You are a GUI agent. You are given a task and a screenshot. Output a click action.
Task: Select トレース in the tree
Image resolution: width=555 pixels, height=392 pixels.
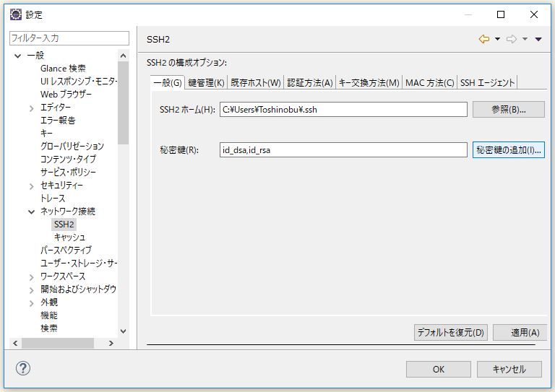tap(53, 199)
